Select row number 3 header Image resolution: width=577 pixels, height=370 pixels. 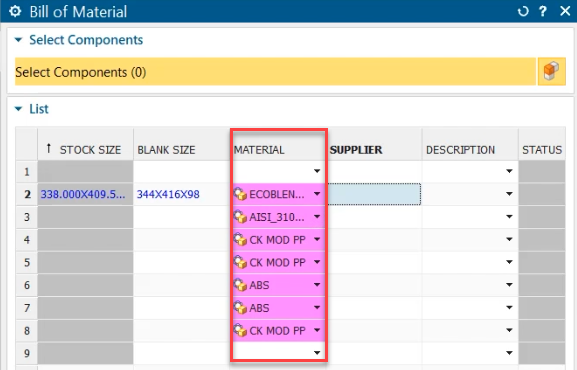[26, 217]
